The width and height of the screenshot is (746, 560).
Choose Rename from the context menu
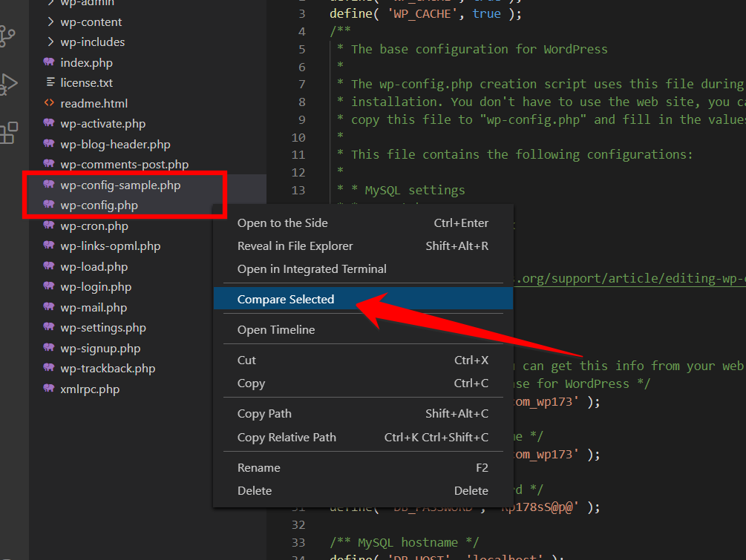pos(363,468)
